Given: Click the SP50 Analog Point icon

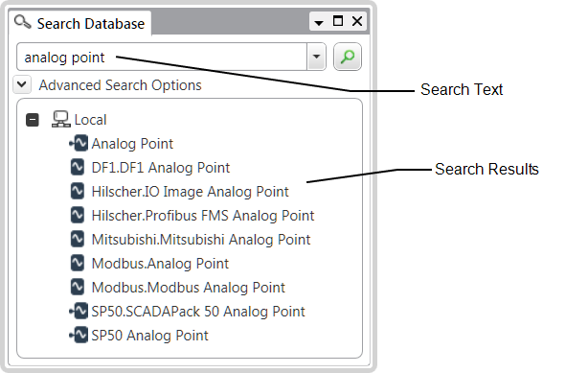Looking at the screenshot, I should tap(79, 335).
